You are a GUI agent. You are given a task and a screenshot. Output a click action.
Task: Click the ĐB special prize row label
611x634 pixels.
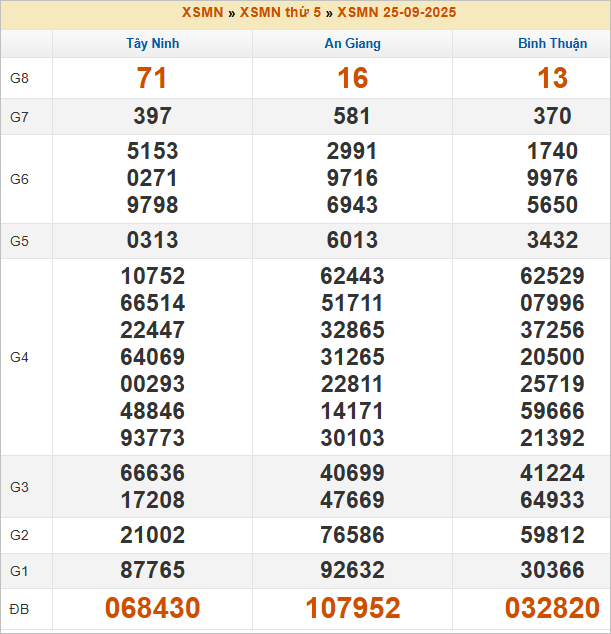point(20,609)
